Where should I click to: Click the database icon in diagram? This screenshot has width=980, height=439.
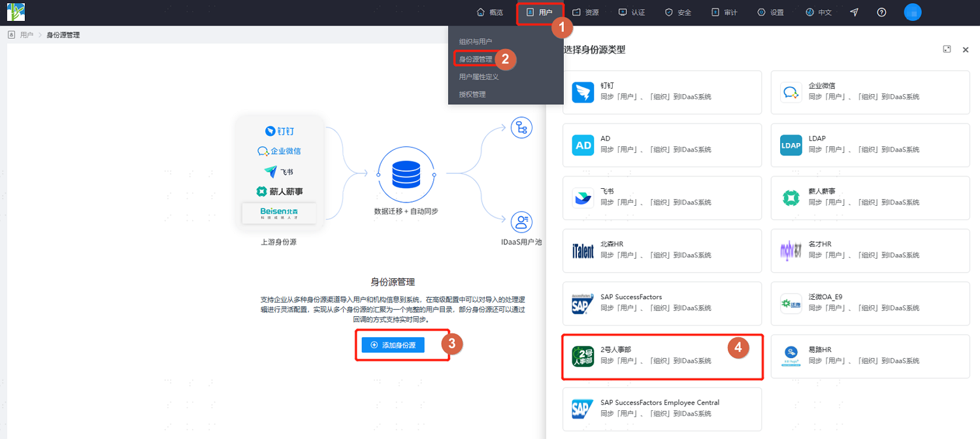tap(406, 174)
